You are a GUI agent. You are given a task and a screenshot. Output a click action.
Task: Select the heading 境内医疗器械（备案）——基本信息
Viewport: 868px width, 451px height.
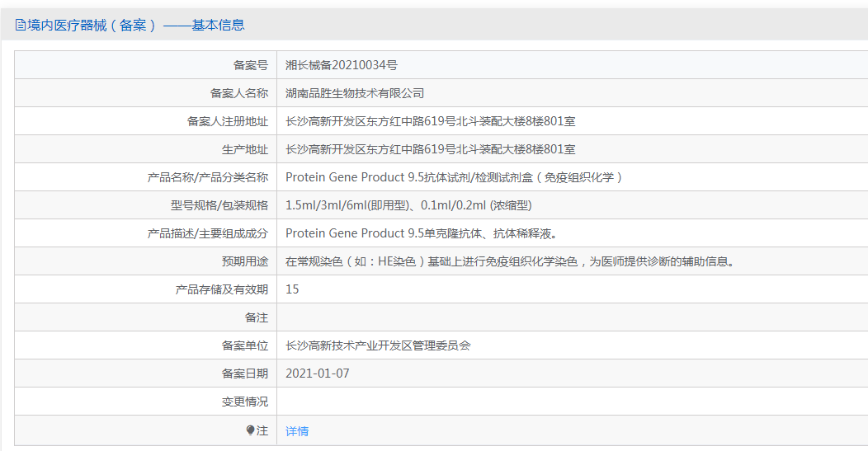[x=135, y=25]
